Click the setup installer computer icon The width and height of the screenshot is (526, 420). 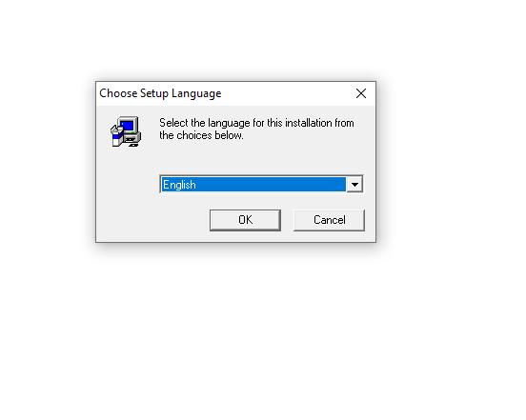[x=126, y=131]
